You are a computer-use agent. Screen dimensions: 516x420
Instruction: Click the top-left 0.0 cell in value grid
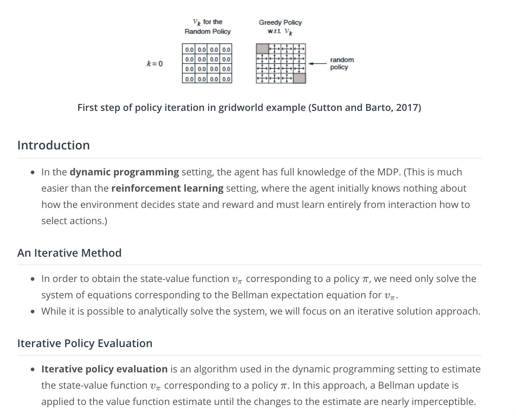click(x=189, y=49)
